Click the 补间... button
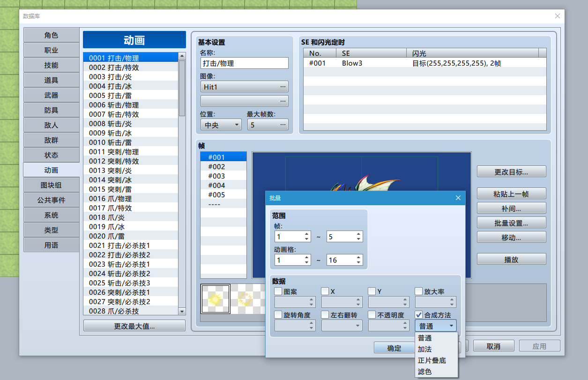This screenshot has width=588, height=380. point(512,208)
